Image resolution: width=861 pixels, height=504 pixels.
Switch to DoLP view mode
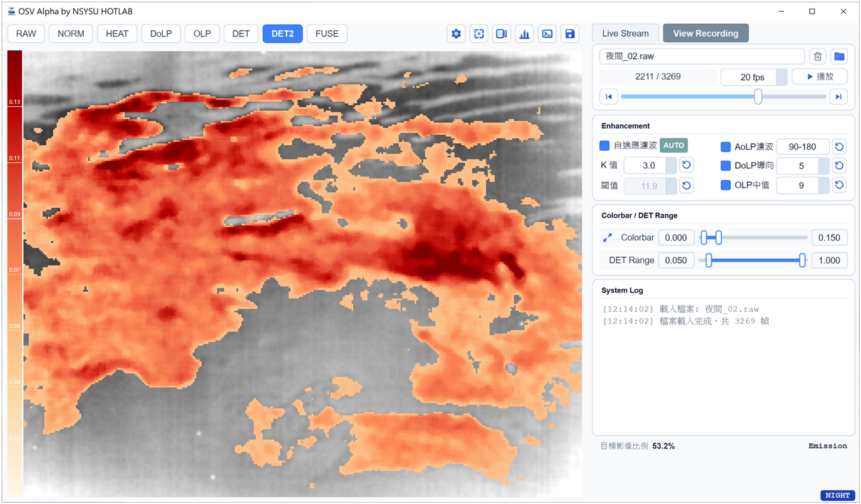(161, 34)
